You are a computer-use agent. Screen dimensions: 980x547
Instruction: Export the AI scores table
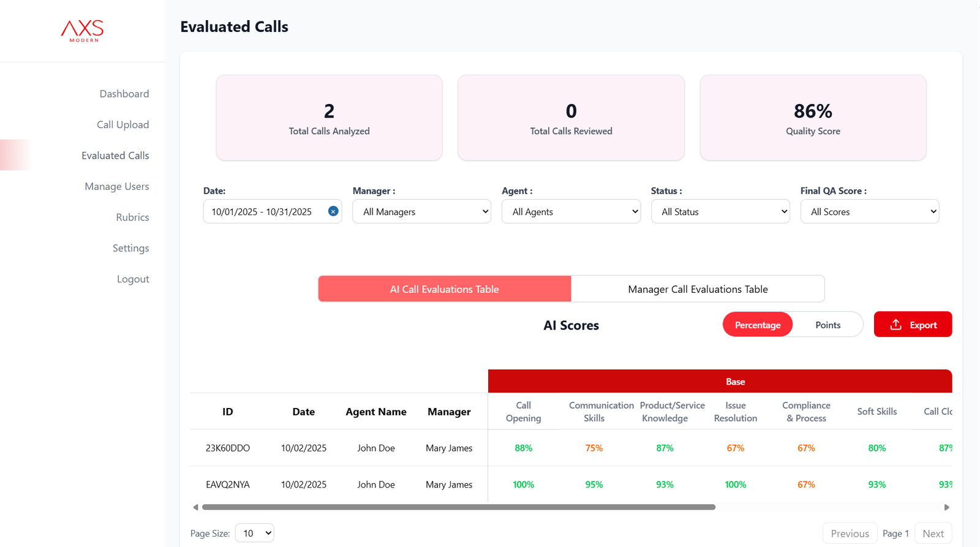click(x=913, y=325)
